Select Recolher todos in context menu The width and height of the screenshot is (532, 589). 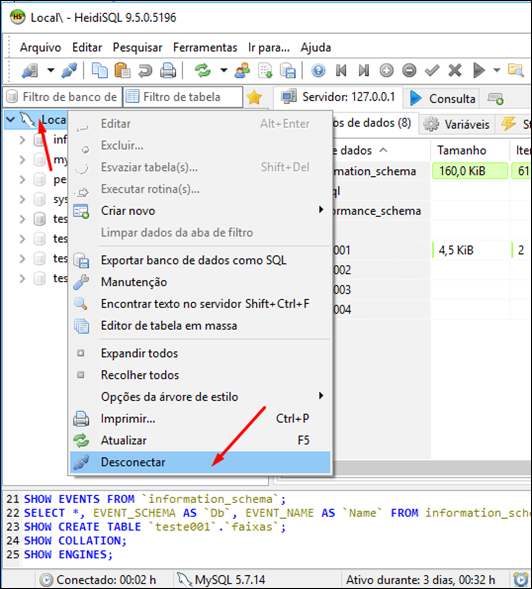point(200,375)
